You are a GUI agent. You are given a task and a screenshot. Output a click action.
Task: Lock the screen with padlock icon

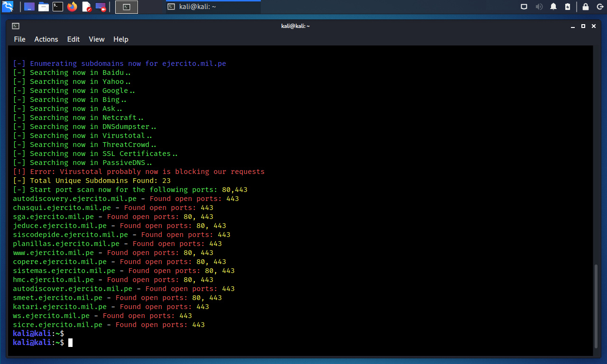(586, 7)
